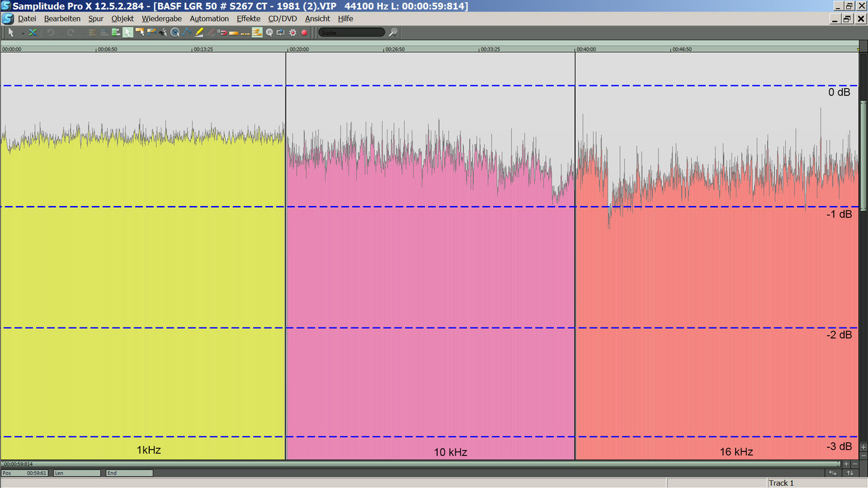Click the red record button
This screenshot has width=868, height=488.
click(x=304, y=32)
